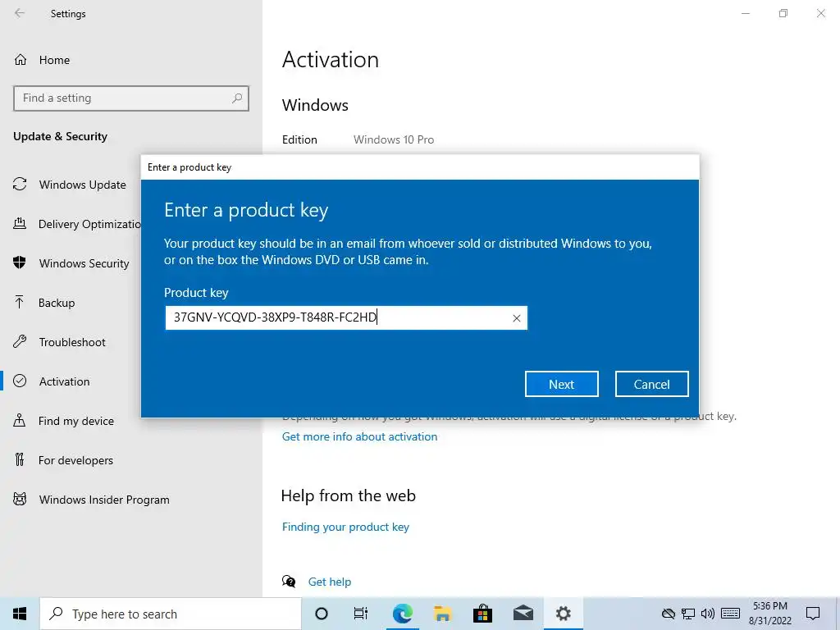
Task: Click the Settings back arrow
Action: [x=20, y=13]
